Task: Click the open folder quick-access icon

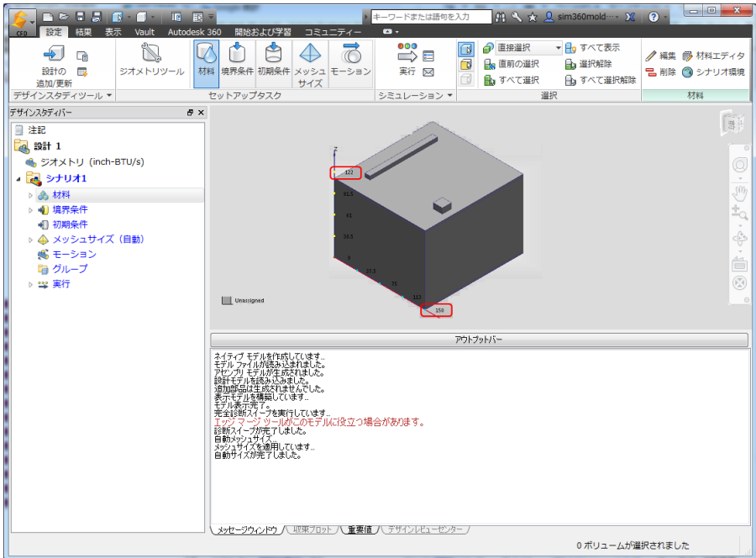Action: (x=64, y=17)
